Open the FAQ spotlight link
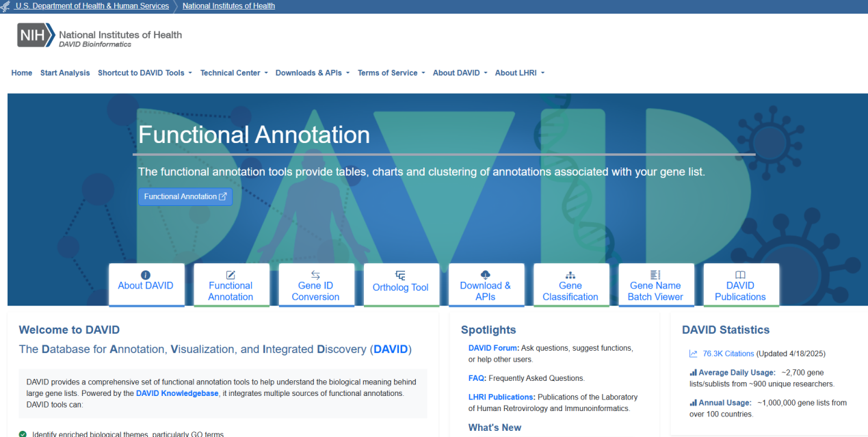 coord(477,378)
